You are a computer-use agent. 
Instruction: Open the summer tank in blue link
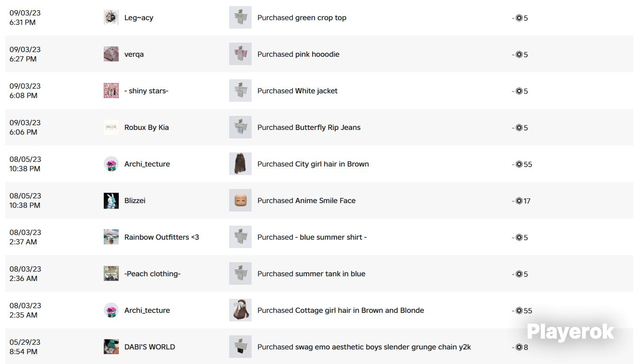311,274
